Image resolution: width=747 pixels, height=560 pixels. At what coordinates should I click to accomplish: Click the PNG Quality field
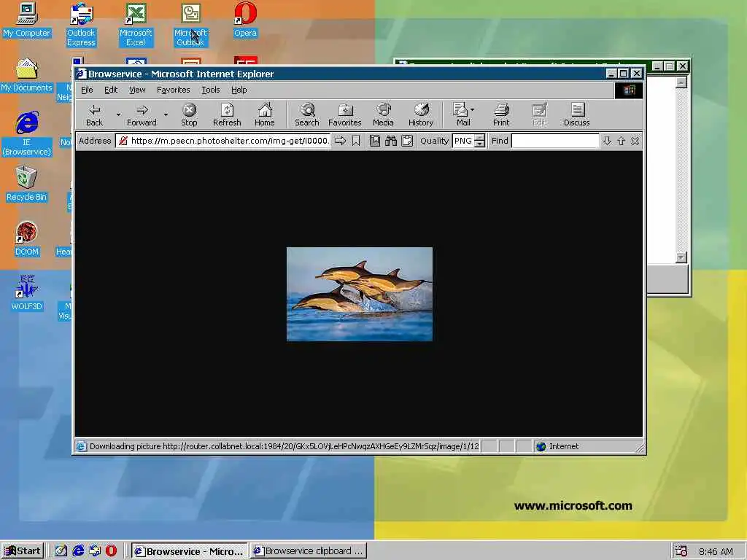click(463, 141)
